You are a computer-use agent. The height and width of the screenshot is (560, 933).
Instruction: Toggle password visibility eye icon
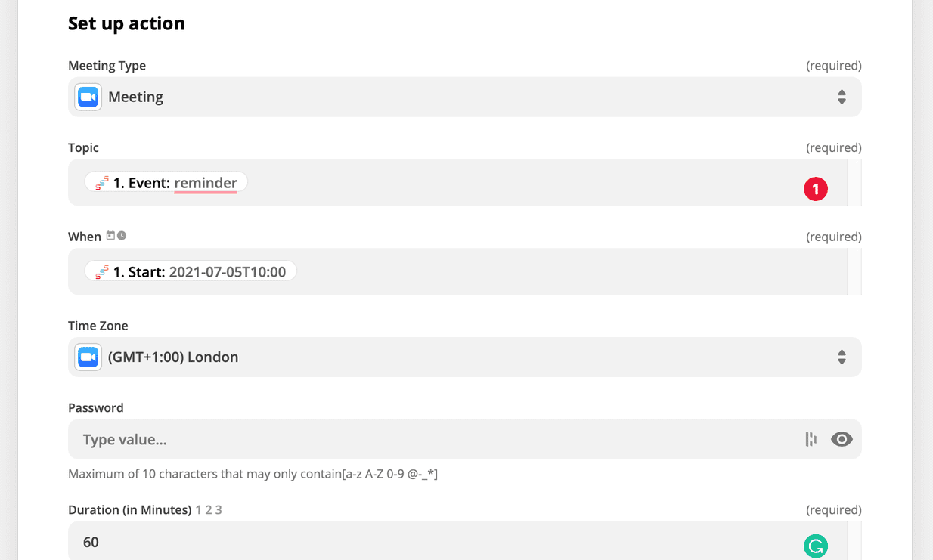(x=842, y=439)
